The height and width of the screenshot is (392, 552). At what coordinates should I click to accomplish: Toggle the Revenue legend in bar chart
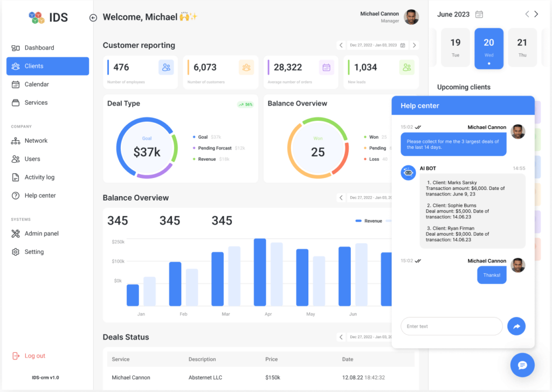click(x=369, y=221)
